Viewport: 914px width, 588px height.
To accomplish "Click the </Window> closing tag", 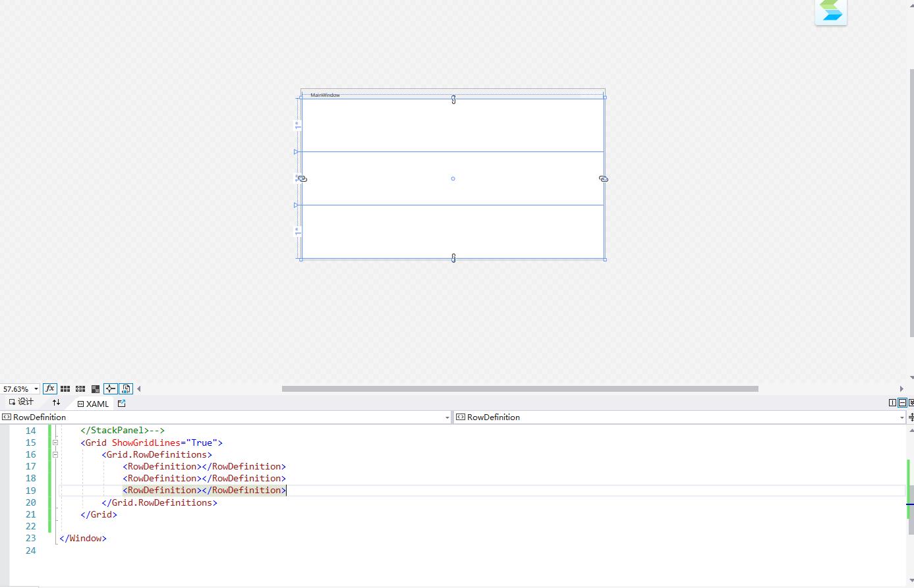I will click(83, 538).
